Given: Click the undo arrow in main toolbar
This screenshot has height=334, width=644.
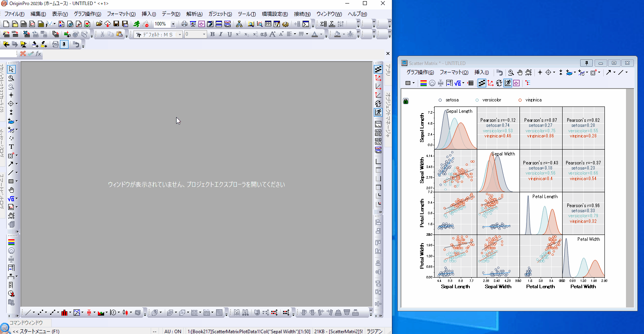Looking at the screenshot, I should tap(76, 45).
